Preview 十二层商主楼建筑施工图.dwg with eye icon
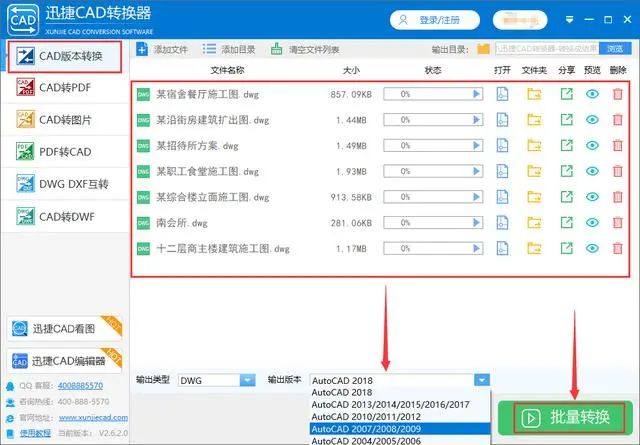Image resolution: width=640 pixels, height=445 pixels. (592, 248)
